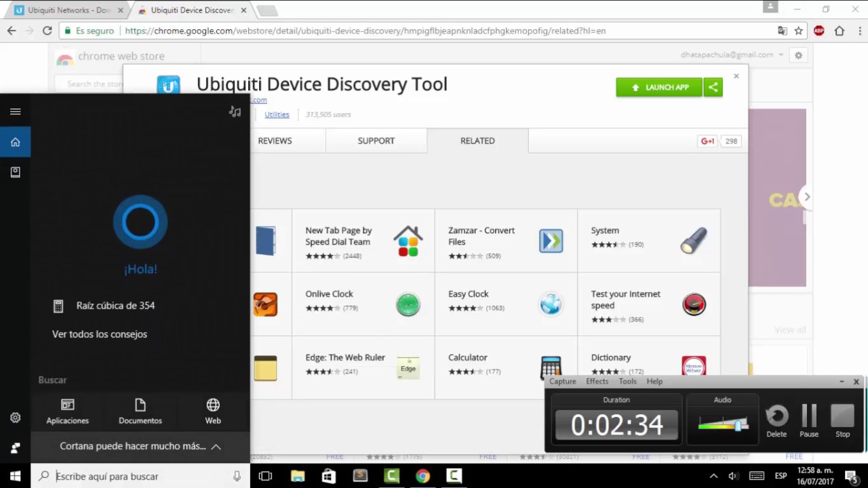Bookmark this page star icon

tap(799, 30)
